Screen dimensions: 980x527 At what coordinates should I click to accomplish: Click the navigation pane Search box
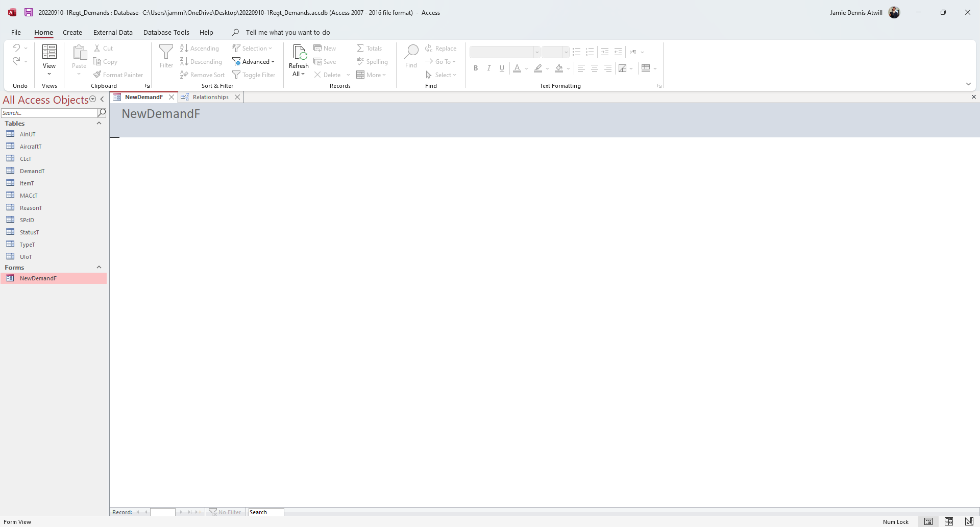[49, 113]
